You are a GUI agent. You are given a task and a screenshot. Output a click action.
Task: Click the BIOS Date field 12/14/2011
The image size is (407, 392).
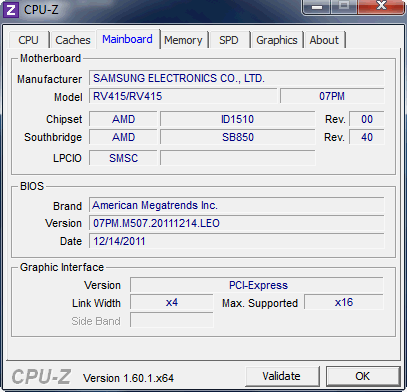237,241
